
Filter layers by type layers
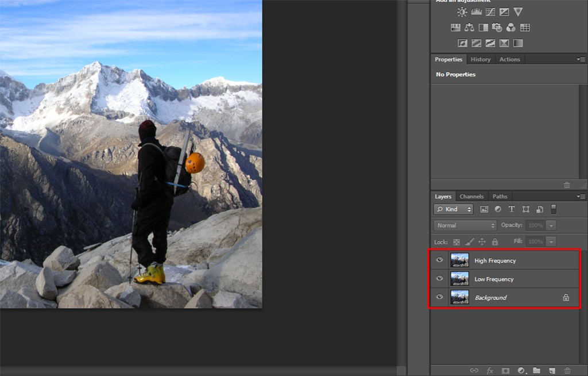[x=512, y=209]
